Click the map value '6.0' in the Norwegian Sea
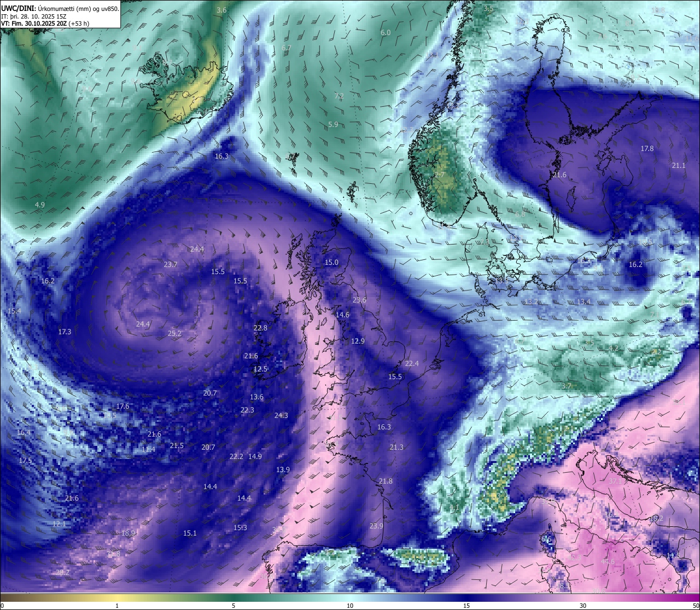The image size is (700, 610). coord(386,33)
